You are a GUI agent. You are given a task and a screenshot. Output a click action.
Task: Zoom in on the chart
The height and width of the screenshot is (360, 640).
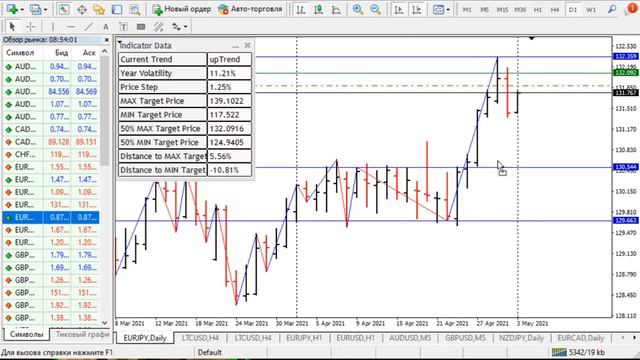click(x=358, y=9)
